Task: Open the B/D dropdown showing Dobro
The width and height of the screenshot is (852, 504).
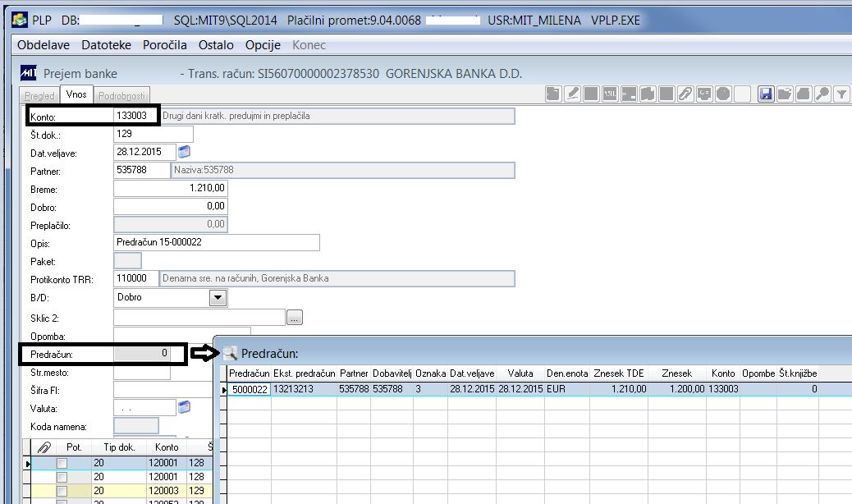Action: (x=218, y=298)
